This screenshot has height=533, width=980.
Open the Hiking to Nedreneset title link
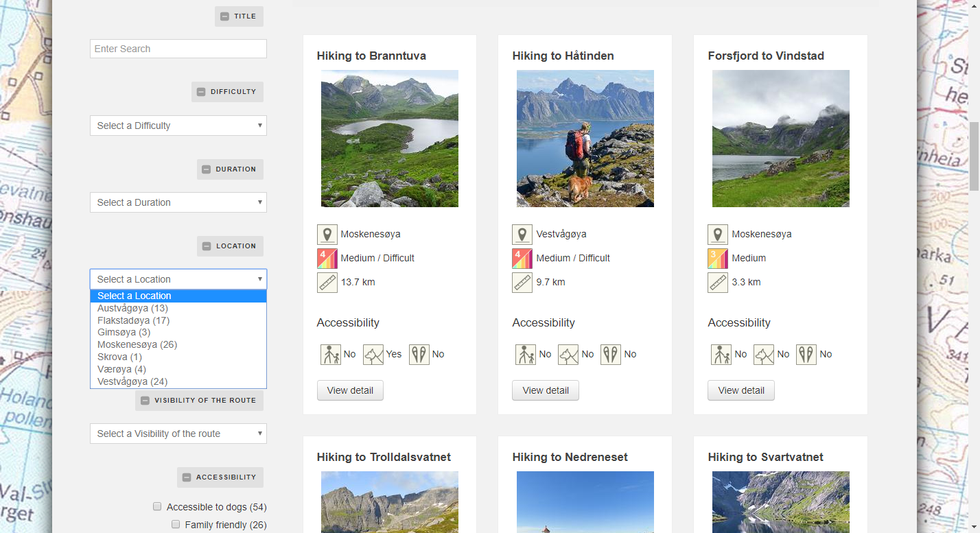click(x=570, y=457)
